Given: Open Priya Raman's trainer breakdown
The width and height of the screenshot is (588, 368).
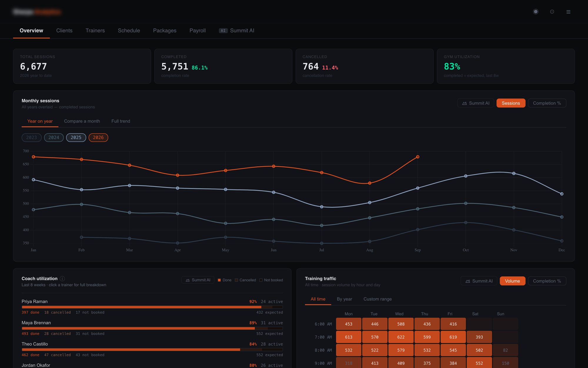Looking at the screenshot, I should 152,306.
